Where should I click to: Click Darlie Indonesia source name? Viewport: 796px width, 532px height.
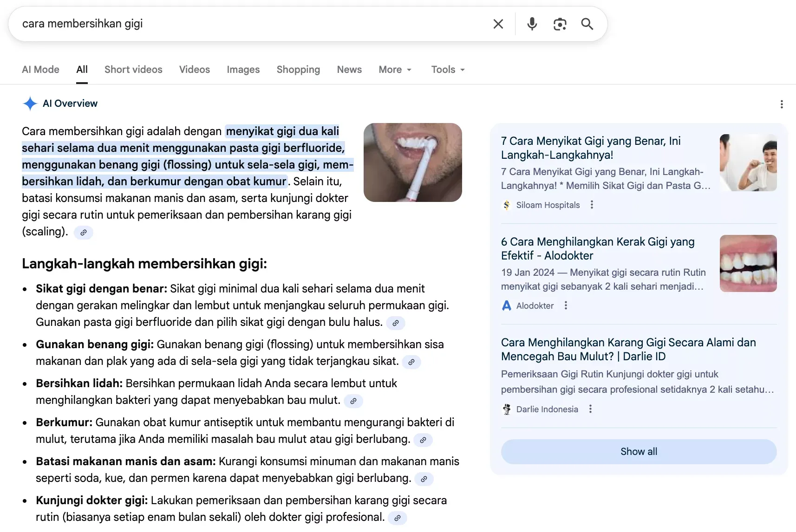pyautogui.click(x=547, y=409)
